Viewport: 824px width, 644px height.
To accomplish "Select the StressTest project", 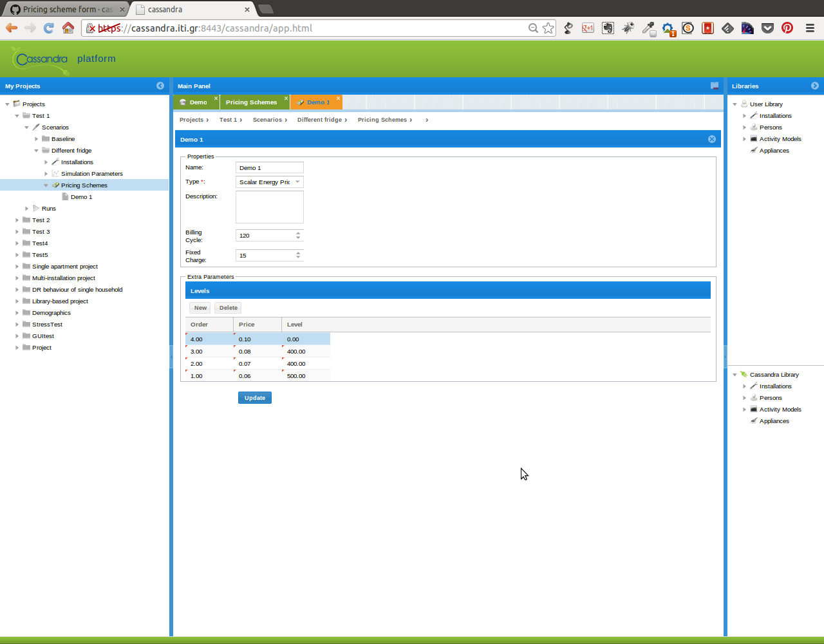I will point(47,325).
